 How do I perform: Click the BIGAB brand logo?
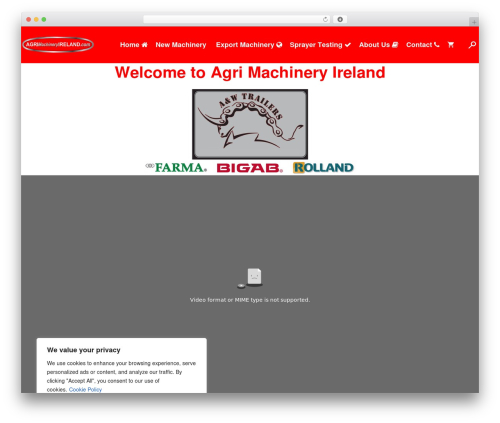250,168
